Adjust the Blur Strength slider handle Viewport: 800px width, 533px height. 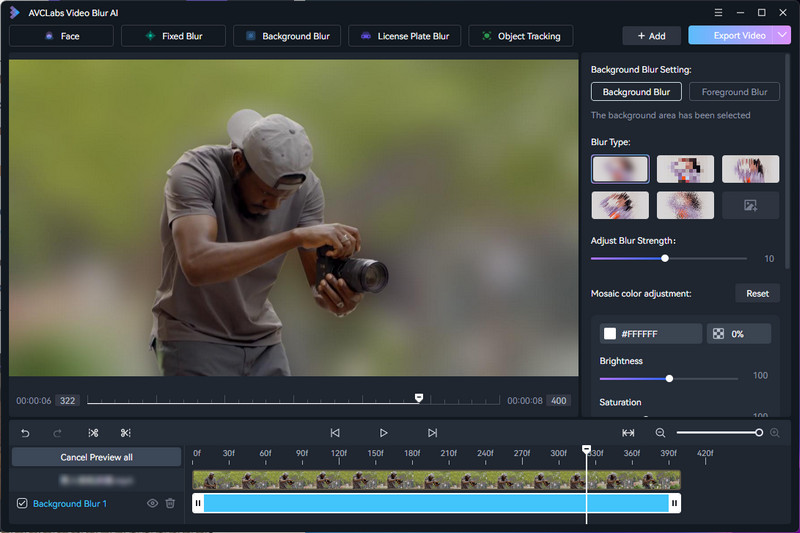pos(665,258)
